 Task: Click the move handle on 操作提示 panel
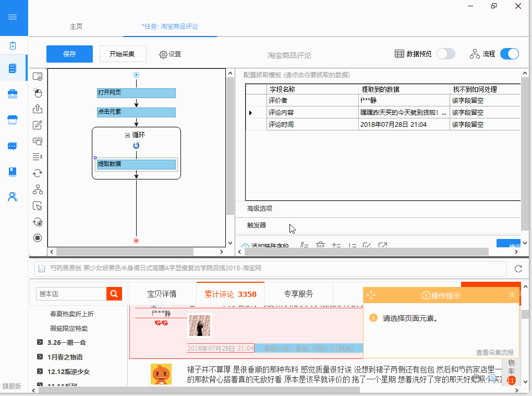pos(371,295)
